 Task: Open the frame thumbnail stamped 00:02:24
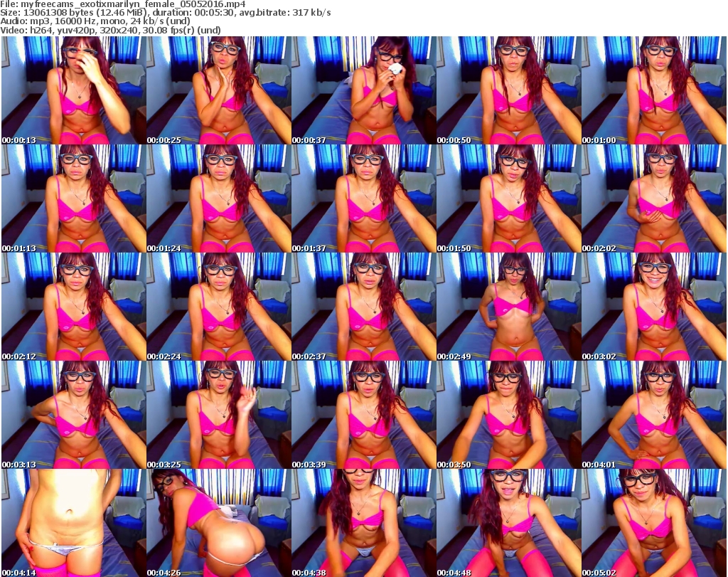tap(219, 307)
